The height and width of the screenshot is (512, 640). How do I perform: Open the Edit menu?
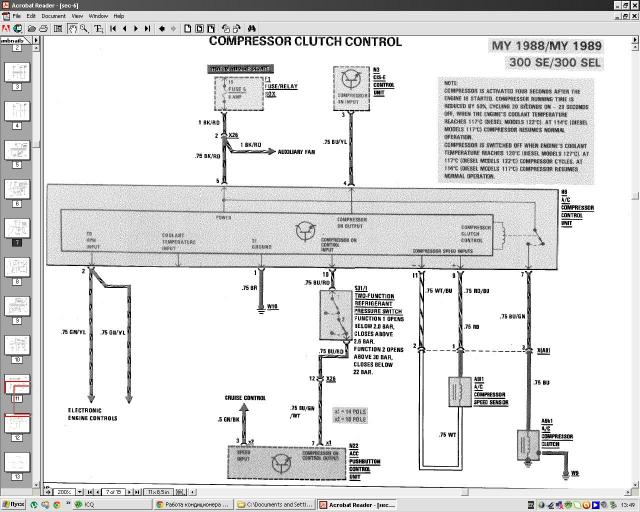[x=31, y=16]
